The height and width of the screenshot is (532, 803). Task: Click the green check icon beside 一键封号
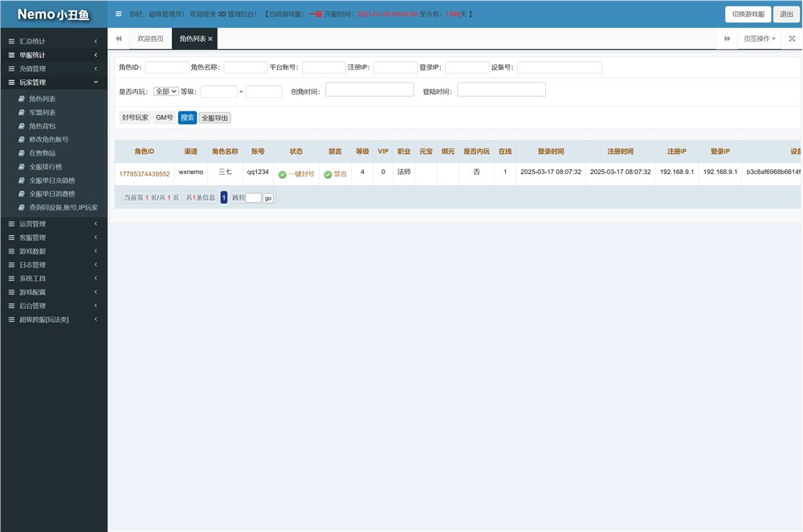click(x=283, y=174)
